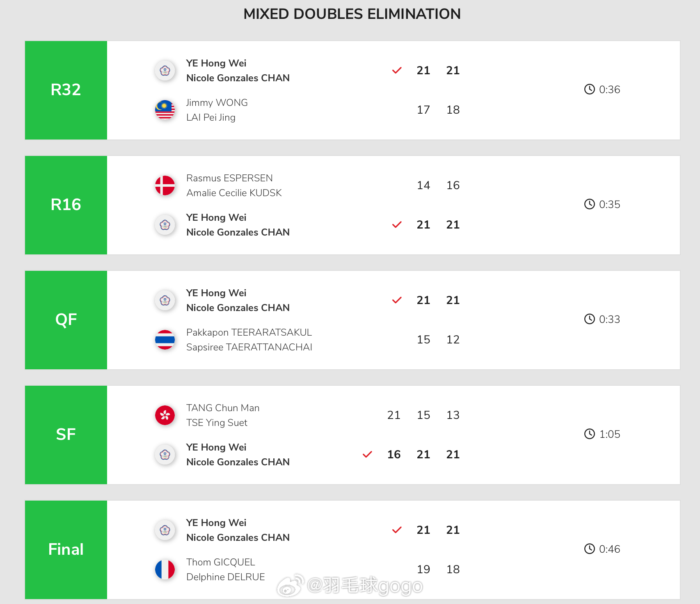Image resolution: width=700 pixels, height=604 pixels.
Task: Click the red winner checkmark in SF row
Action: [367, 455]
